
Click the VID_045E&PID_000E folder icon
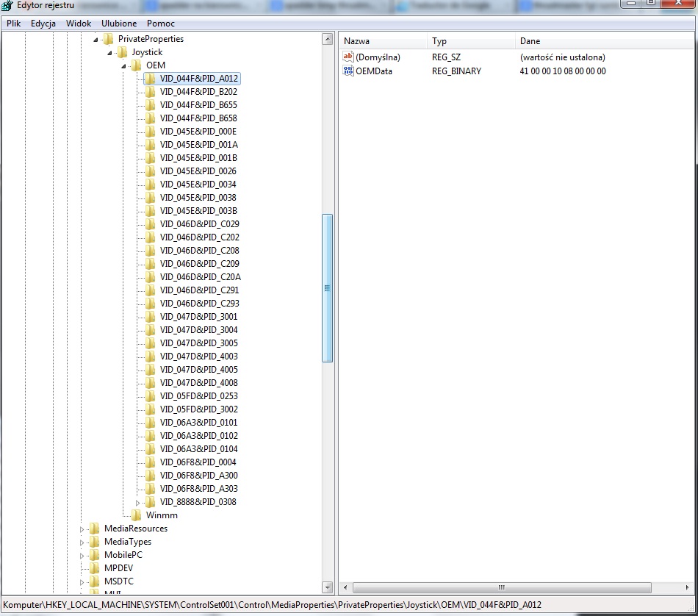[x=151, y=132]
